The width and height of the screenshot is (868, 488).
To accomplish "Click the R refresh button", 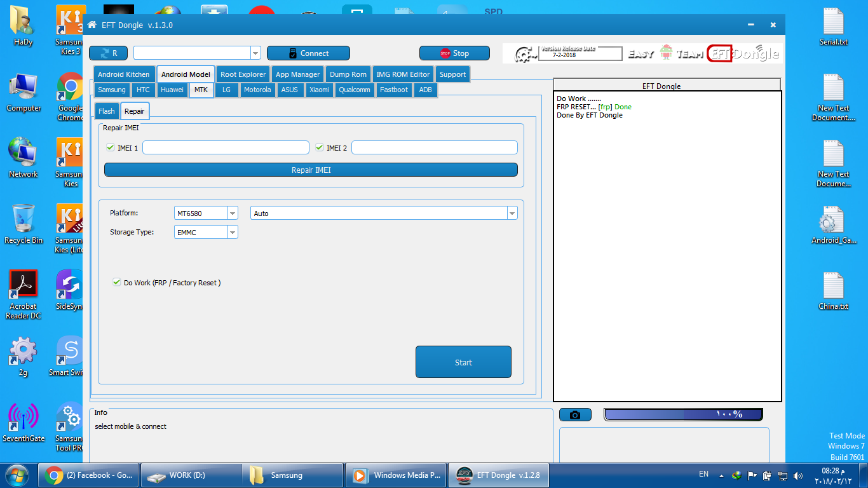I will [x=108, y=53].
